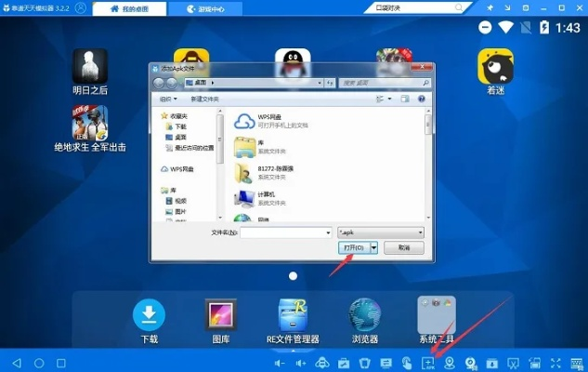Click the refresh button beside address bar
Viewport: 588px width, 372px height.
point(330,83)
